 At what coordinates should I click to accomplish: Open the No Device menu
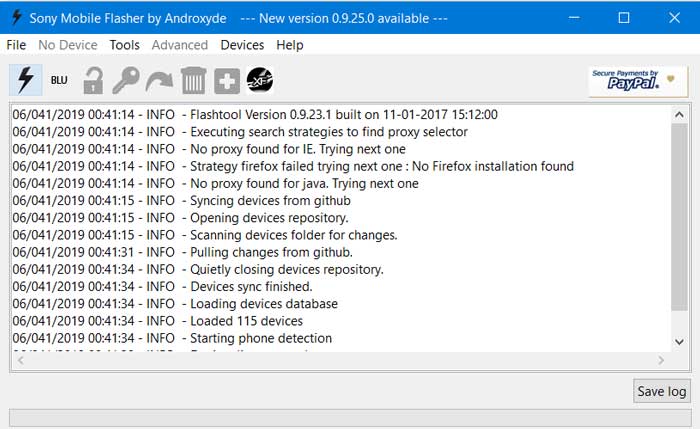tap(68, 45)
